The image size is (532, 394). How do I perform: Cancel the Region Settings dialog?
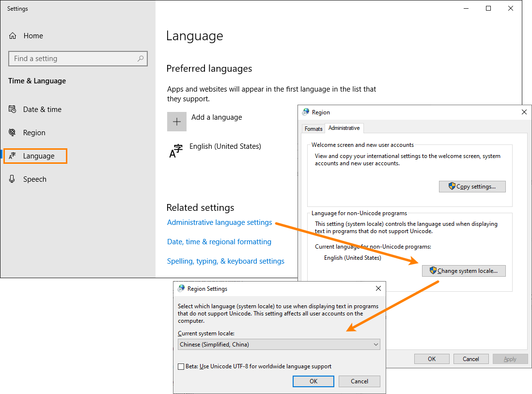(360, 381)
